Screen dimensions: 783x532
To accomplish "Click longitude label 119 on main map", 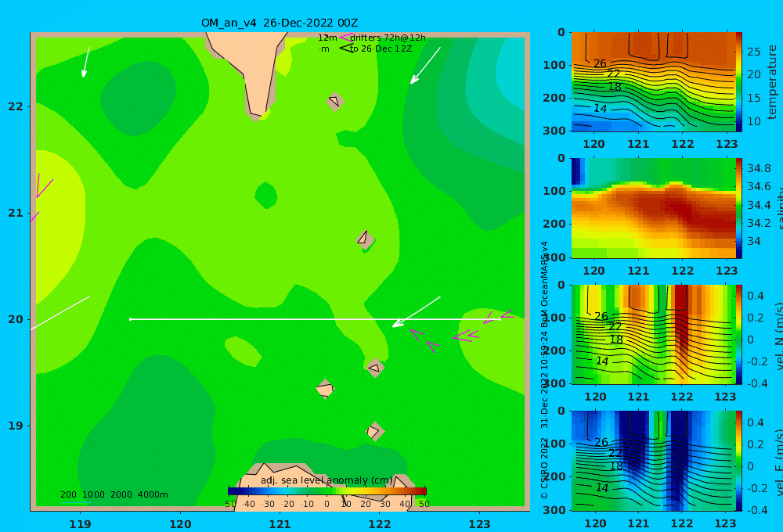I will pyautogui.click(x=81, y=524).
